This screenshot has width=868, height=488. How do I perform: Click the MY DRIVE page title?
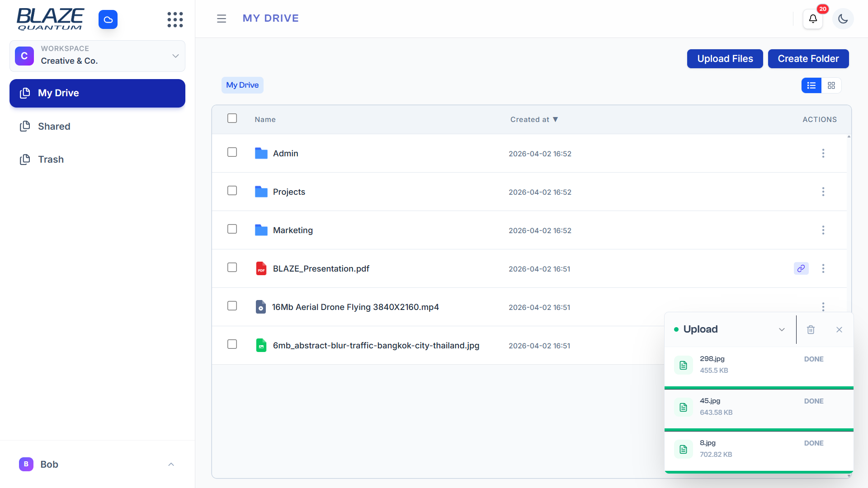click(x=270, y=19)
